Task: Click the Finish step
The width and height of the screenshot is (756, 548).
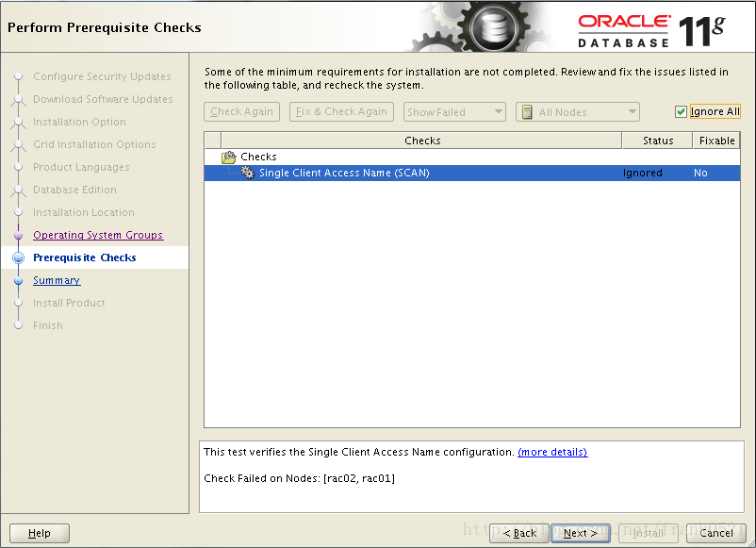Action: point(48,325)
